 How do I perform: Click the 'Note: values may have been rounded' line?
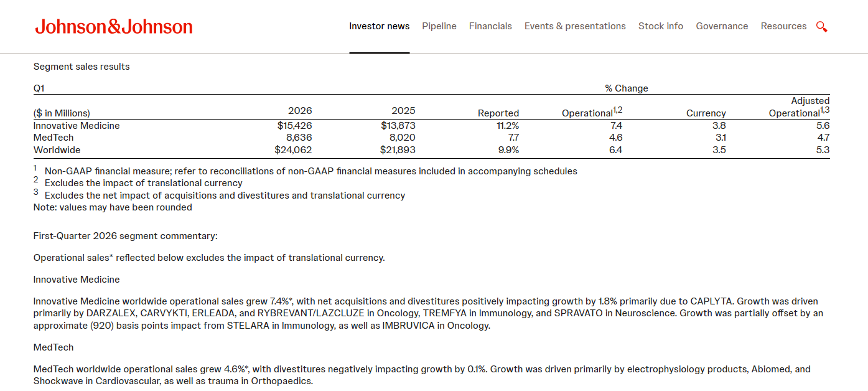[113, 207]
